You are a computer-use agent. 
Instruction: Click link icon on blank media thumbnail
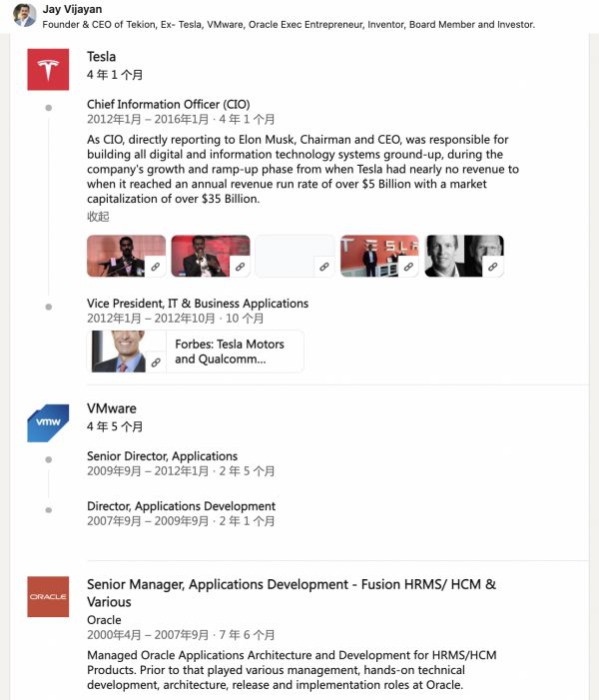coord(324,267)
